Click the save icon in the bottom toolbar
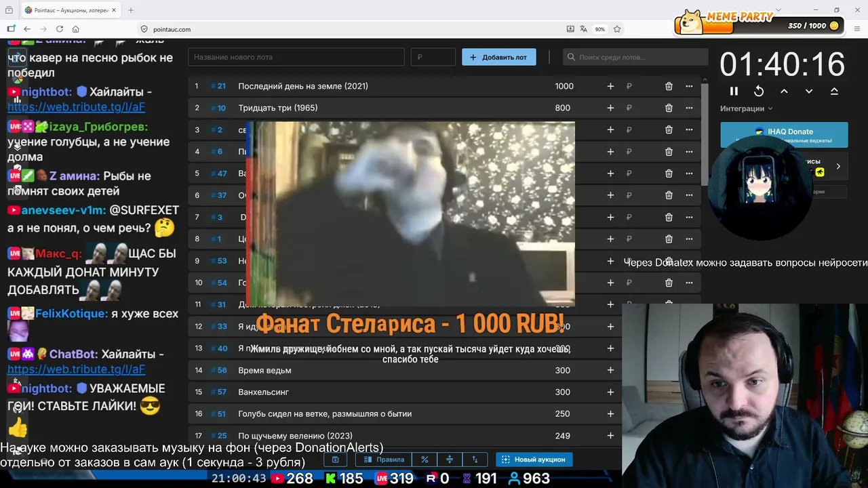 pos(335,460)
